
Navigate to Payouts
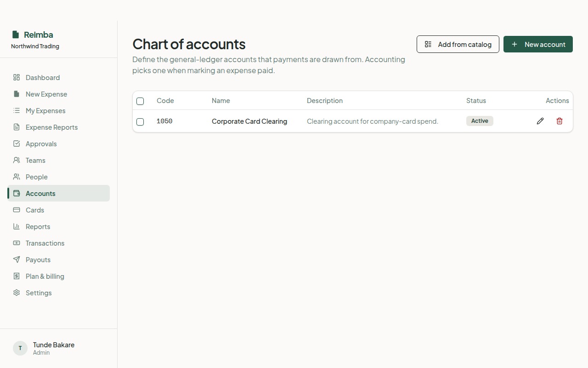[59, 259]
